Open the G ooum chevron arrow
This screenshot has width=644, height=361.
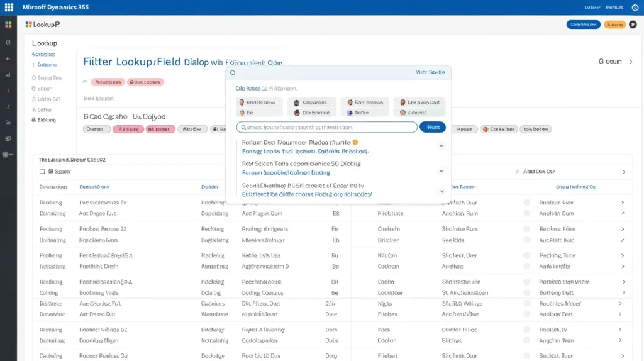click(631, 62)
